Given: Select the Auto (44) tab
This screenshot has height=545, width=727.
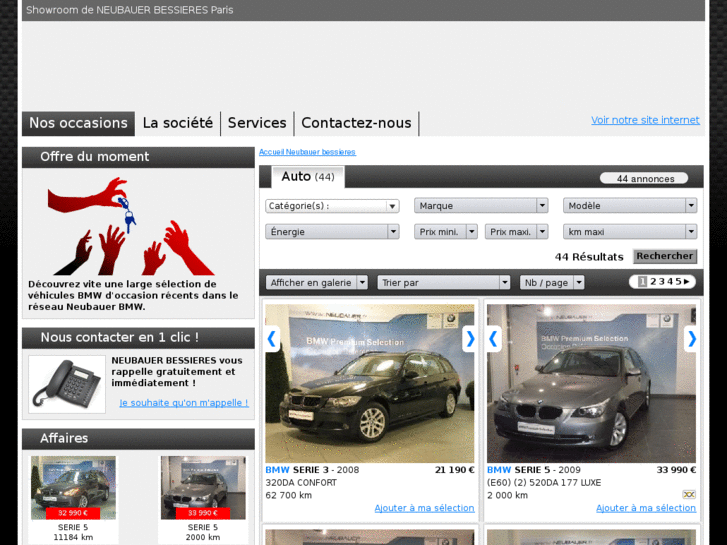Looking at the screenshot, I should 308,177.
